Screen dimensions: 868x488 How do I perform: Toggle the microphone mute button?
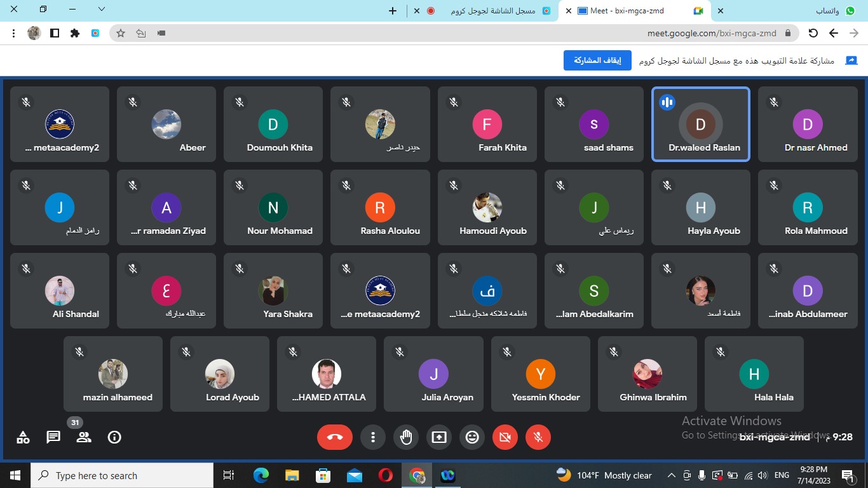tap(538, 437)
